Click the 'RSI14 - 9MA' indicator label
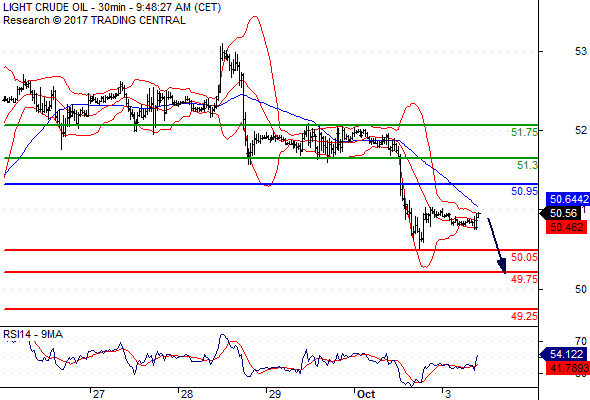Viewport: 590px width, 400px height. pos(33,334)
